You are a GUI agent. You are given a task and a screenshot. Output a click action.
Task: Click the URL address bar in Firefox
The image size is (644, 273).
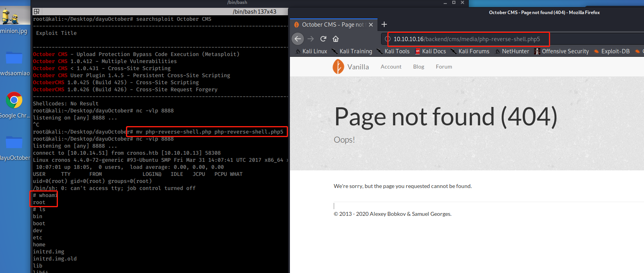[466, 39]
